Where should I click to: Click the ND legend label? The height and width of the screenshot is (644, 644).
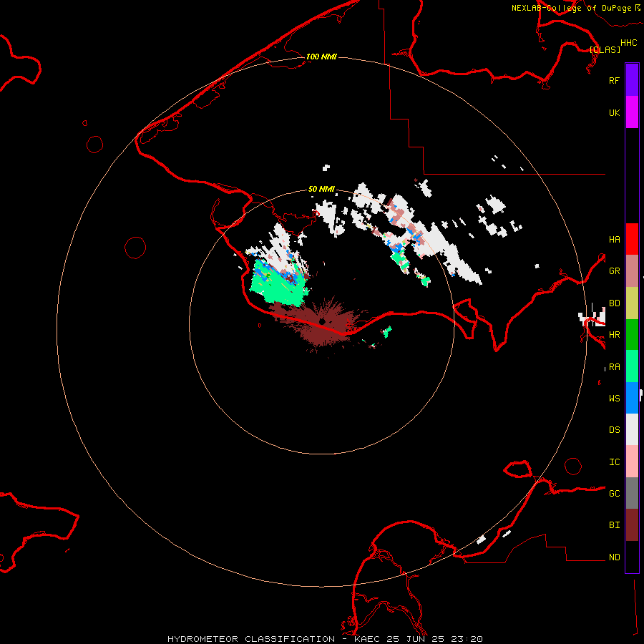pyautogui.click(x=614, y=557)
